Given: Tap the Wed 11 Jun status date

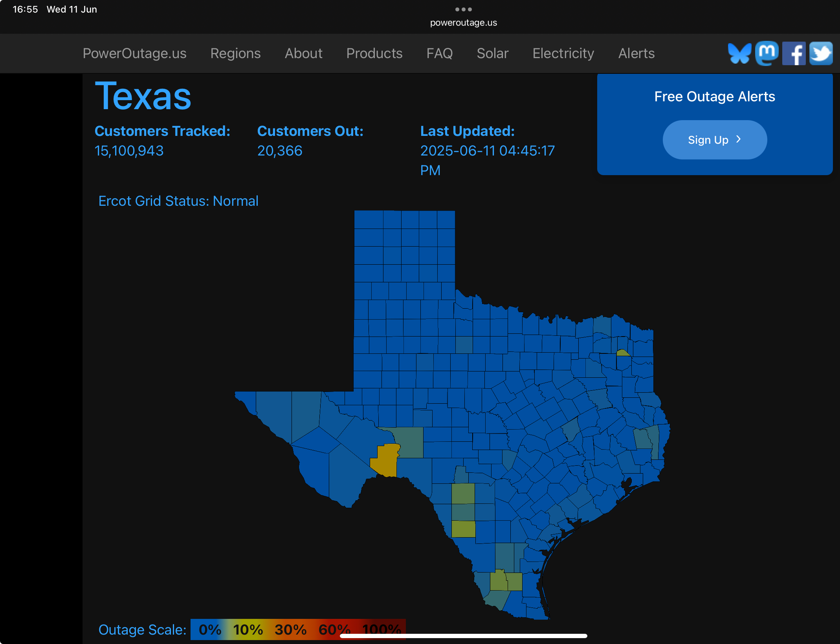Looking at the screenshot, I should [x=72, y=9].
